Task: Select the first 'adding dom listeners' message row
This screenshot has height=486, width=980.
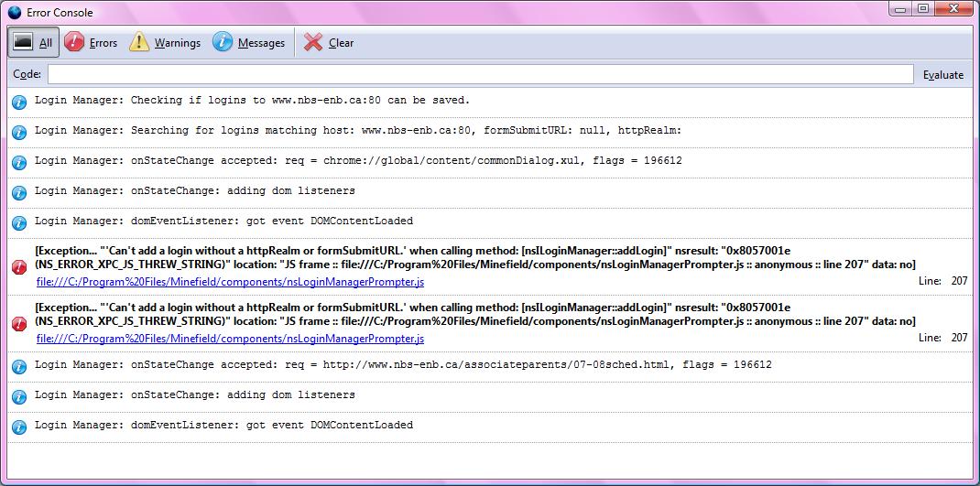Action: [x=194, y=191]
